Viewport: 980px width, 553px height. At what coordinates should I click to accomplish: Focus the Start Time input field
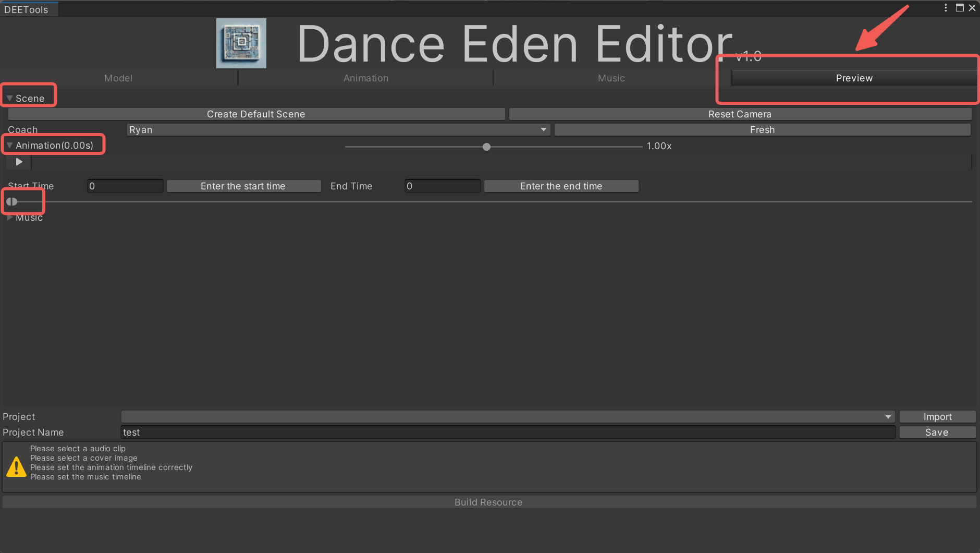tap(125, 186)
